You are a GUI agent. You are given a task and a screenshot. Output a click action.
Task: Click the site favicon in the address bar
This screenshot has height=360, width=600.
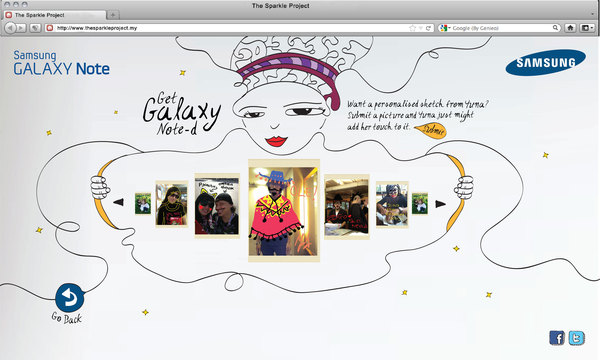point(50,28)
